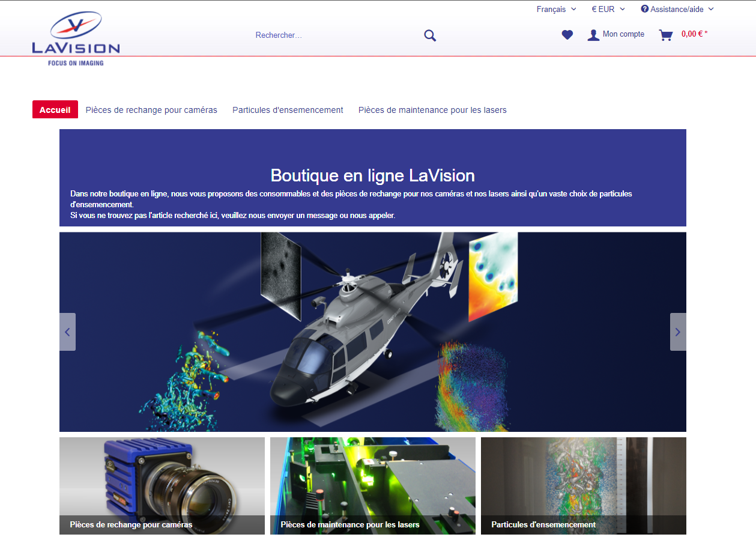The width and height of the screenshot is (756, 558).
Task: Click the magnifying glass search icon
Action: 430,35
